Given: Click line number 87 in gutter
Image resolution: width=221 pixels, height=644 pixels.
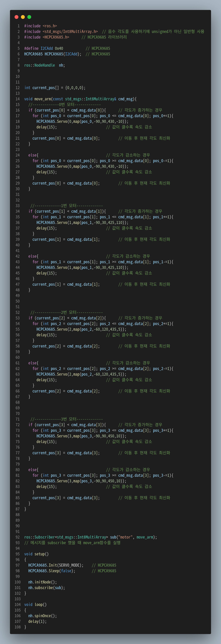Looking at the screenshot, I should [18, 509].
